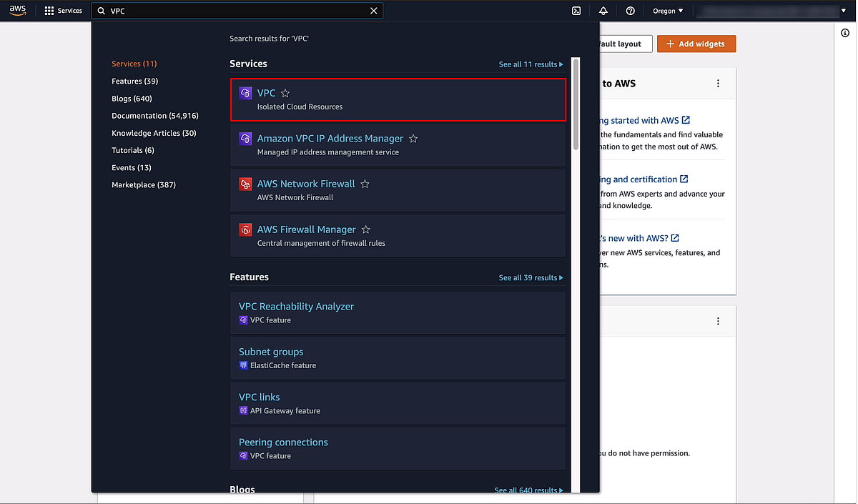This screenshot has height=504, width=858.
Task: Open the info panel via the i icon
Action: [x=844, y=32]
